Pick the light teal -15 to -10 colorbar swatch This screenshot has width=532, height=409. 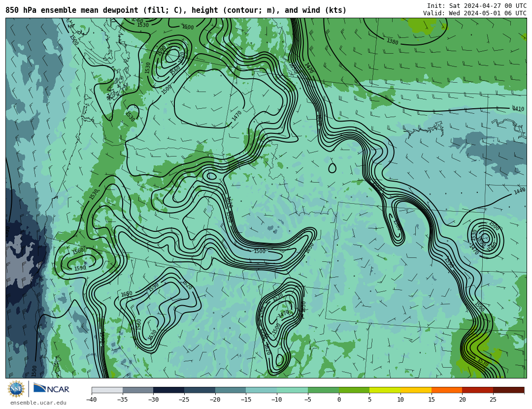click(262, 390)
